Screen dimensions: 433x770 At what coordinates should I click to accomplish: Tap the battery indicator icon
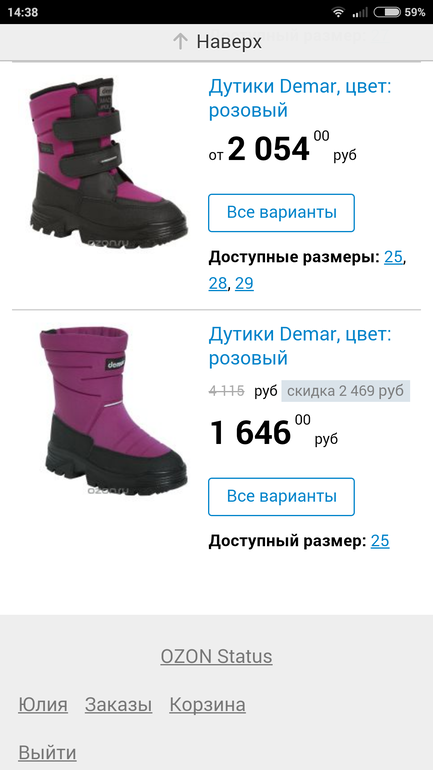click(386, 12)
